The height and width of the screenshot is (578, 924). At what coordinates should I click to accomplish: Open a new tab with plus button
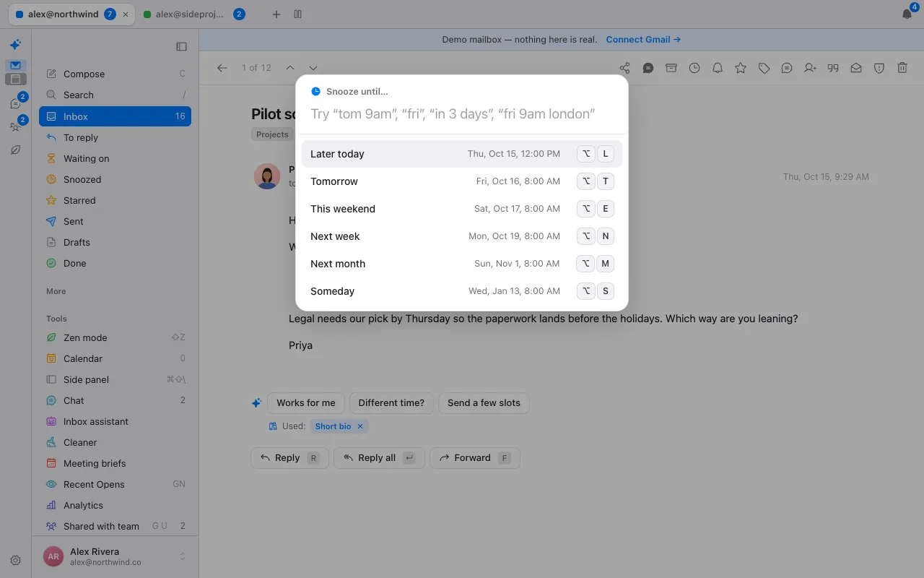(x=276, y=14)
